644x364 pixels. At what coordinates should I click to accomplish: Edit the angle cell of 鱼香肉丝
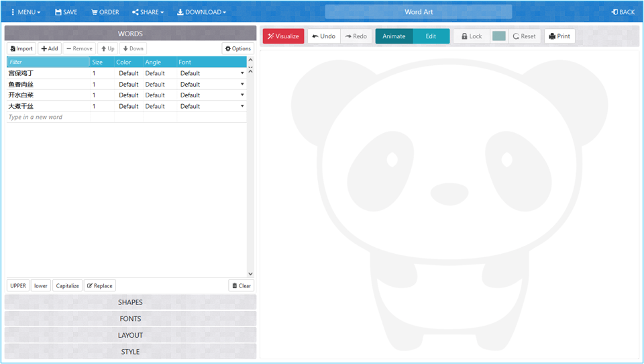click(x=160, y=85)
